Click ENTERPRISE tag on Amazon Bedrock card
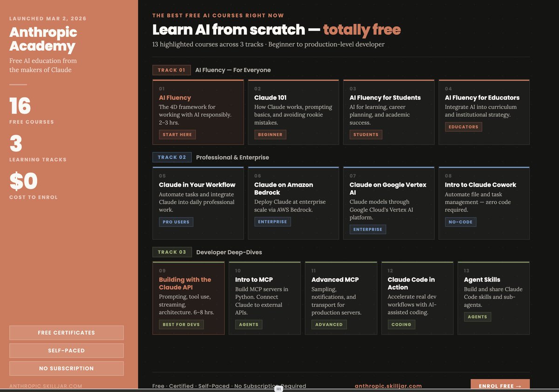 pos(273,222)
